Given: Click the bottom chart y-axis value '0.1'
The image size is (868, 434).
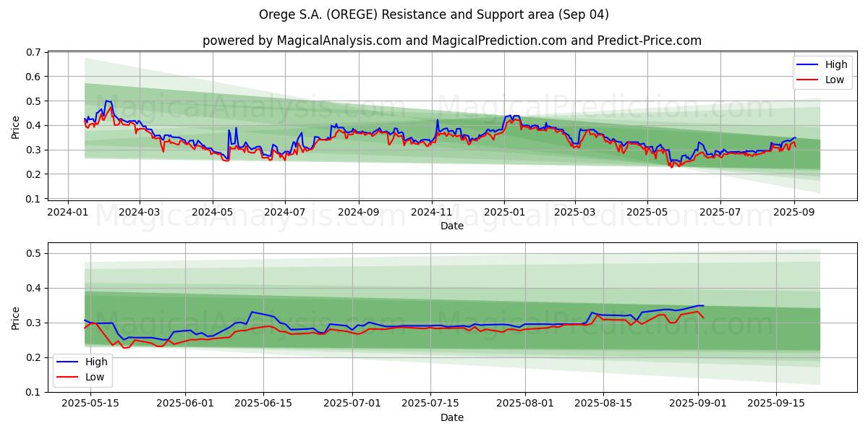Looking at the screenshot, I should [34, 392].
